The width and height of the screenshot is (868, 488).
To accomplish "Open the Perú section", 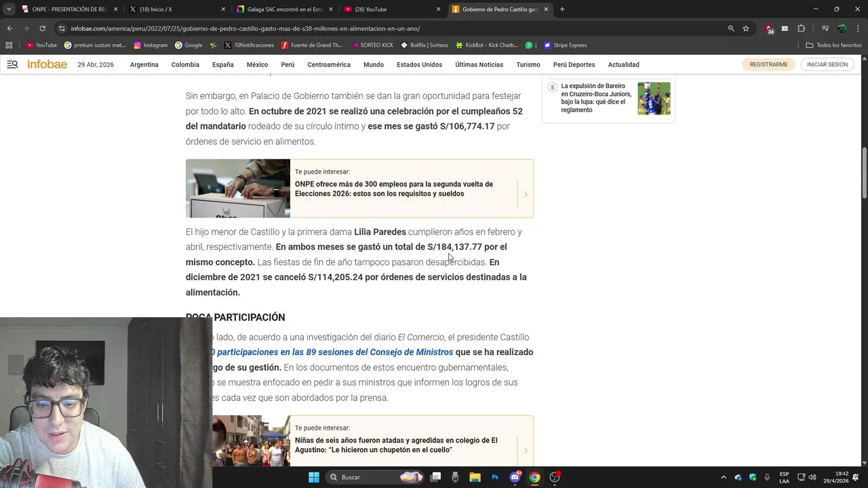I will [x=288, y=64].
